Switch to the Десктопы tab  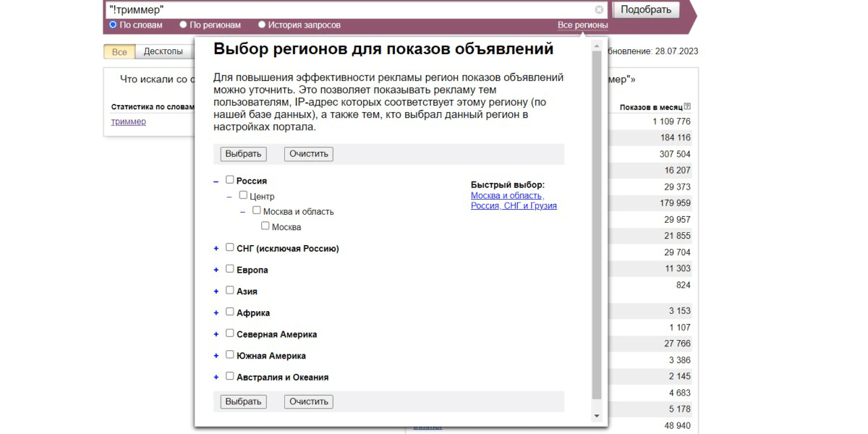click(x=163, y=52)
